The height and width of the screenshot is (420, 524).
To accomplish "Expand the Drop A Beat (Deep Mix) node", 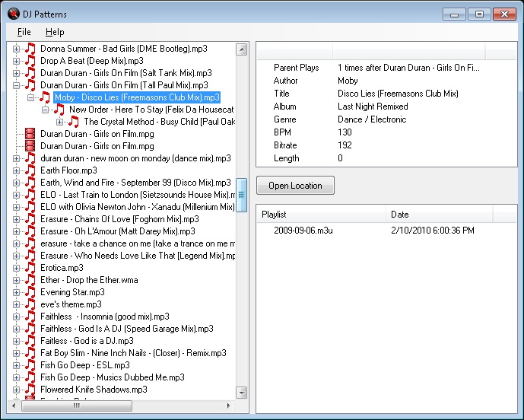I will point(16,61).
